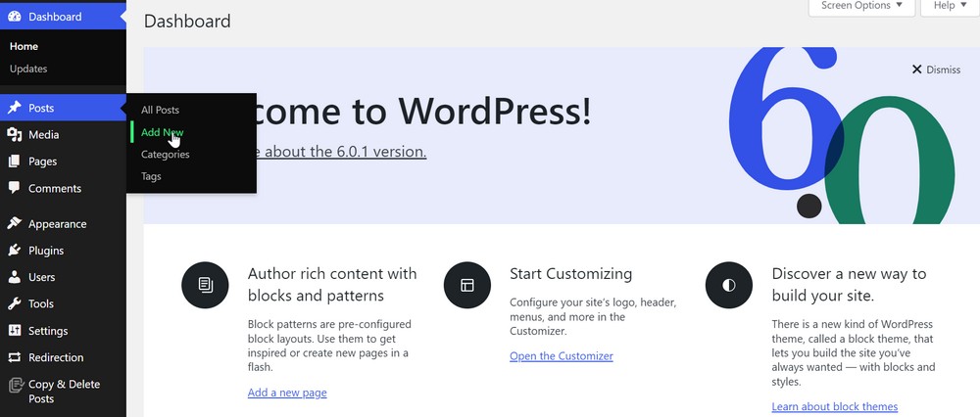Click the X icon beside Dismiss
Image resolution: width=980 pixels, height=417 pixels.
(x=917, y=69)
